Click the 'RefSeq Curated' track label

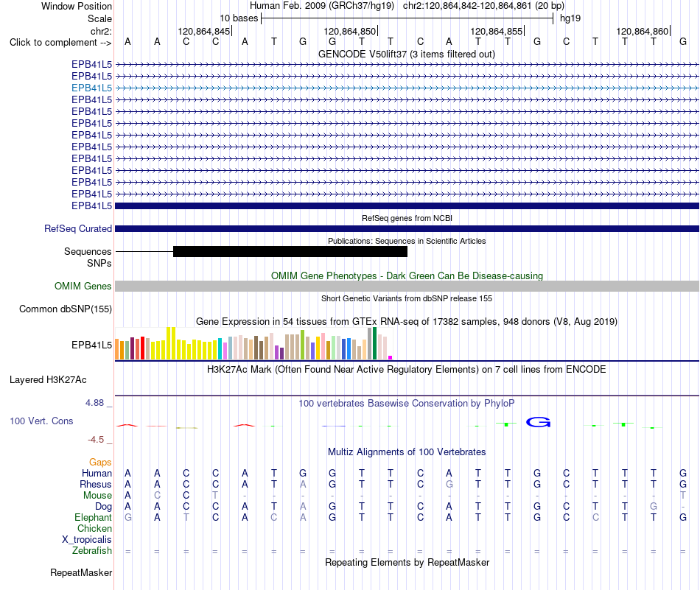click(x=77, y=228)
